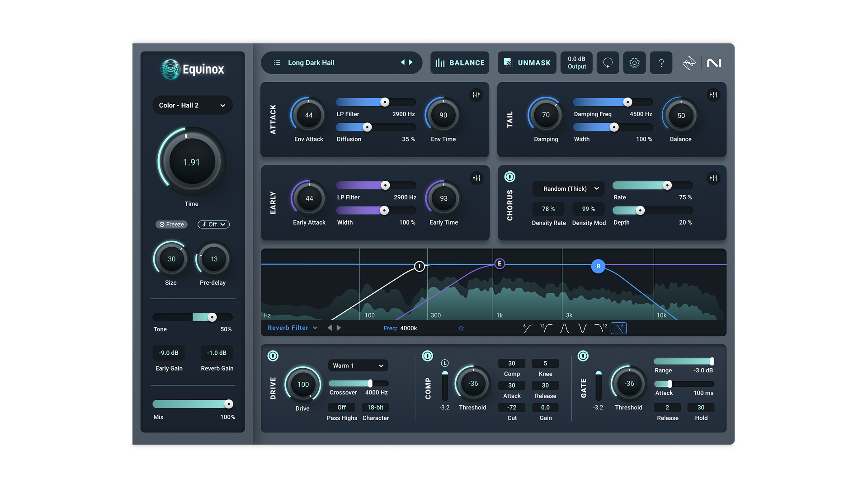Toggle the Chorus power button

click(x=509, y=177)
